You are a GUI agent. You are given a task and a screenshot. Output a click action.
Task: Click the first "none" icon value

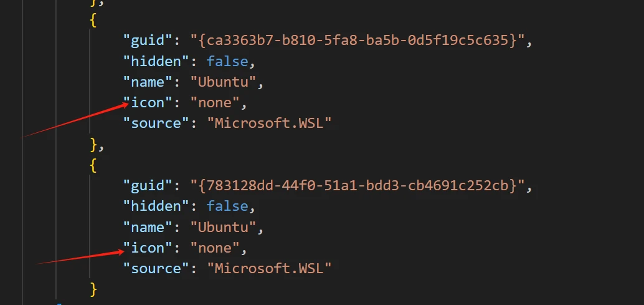tap(215, 102)
